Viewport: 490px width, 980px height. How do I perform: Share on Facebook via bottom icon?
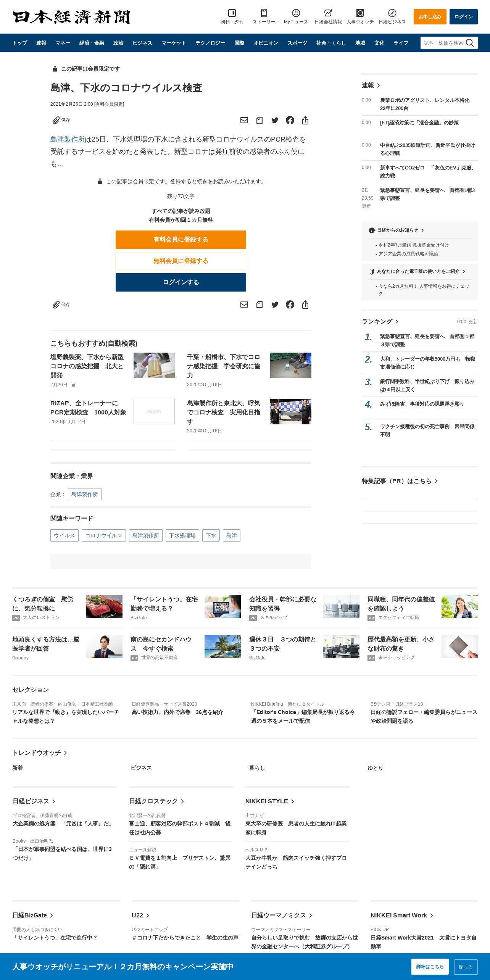[290, 305]
